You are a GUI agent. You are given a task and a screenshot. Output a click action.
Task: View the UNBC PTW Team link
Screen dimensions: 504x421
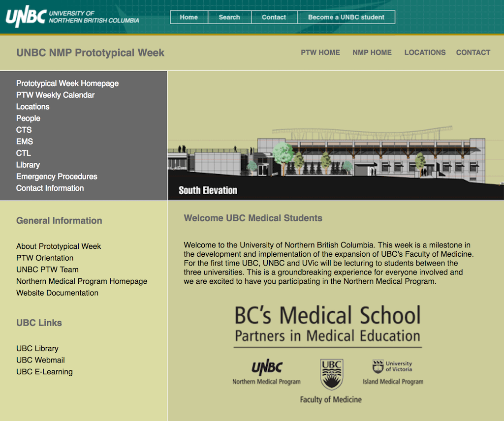pos(48,270)
